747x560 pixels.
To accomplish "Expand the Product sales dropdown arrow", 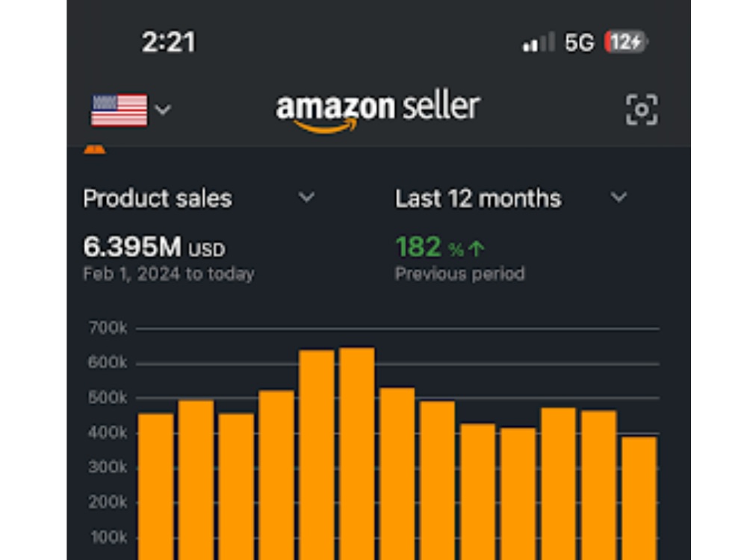I will [306, 197].
